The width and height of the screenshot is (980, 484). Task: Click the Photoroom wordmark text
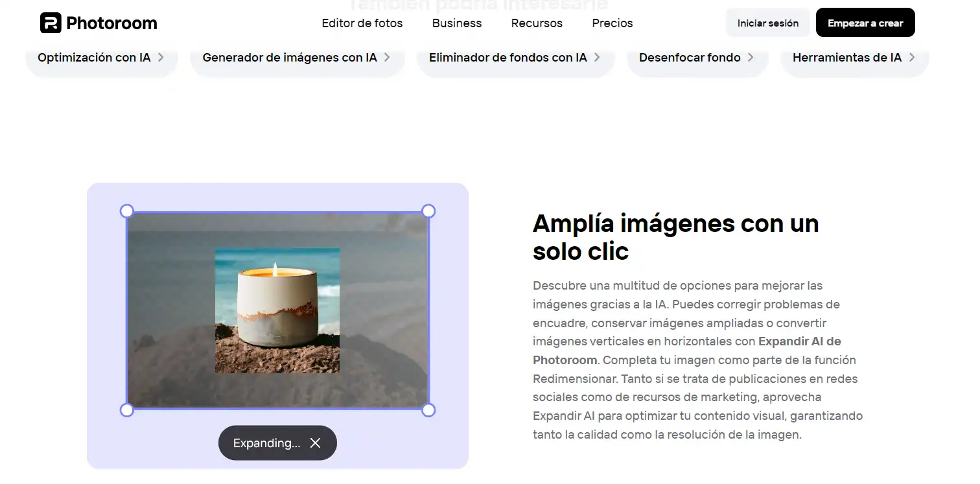(x=111, y=23)
